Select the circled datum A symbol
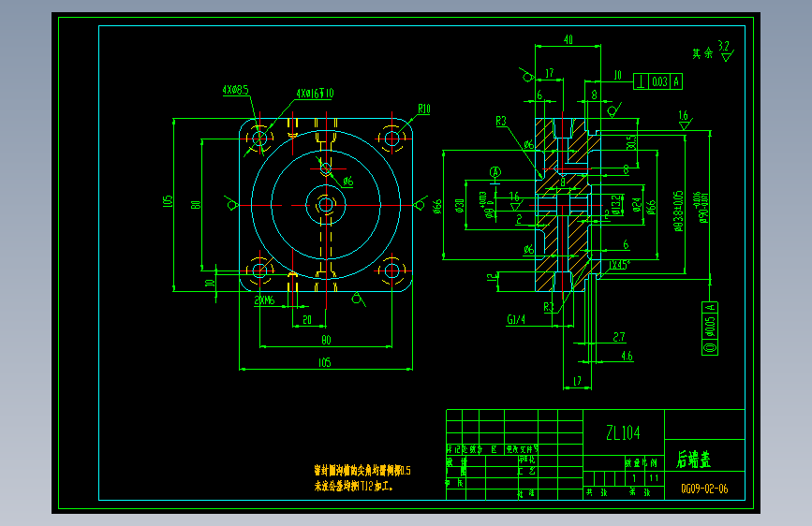The width and height of the screenshot is (812, 526). pyautogui.click(x=495, y=172)
